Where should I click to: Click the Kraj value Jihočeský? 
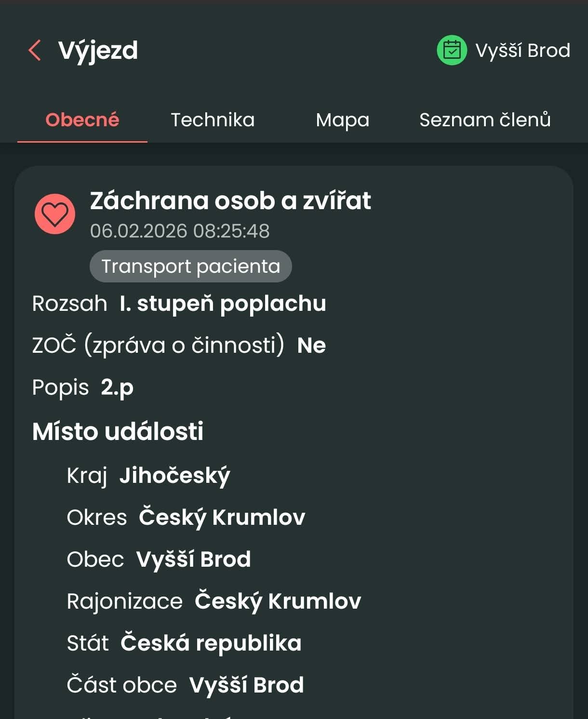coord(174,476)
